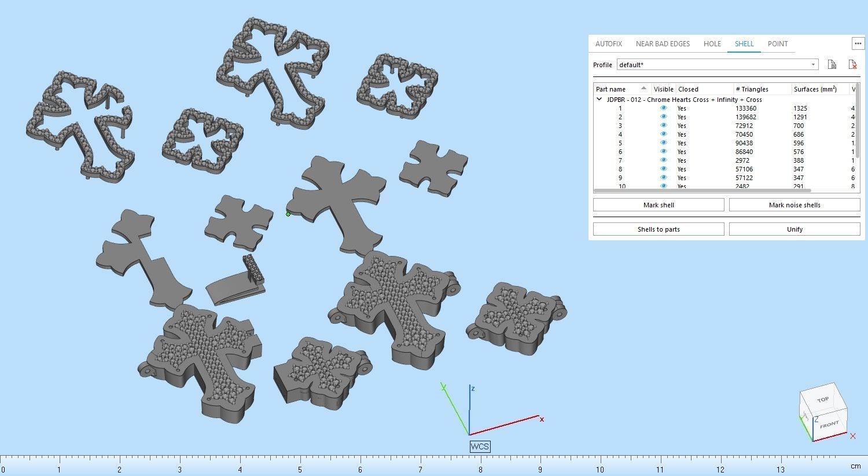Click surface value 1325
The image size is (868, 476).
[800, 108]
